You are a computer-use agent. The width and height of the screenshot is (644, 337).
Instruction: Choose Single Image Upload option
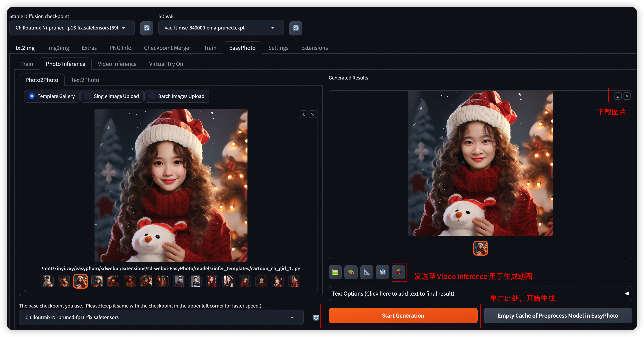[x=88, y=96]
